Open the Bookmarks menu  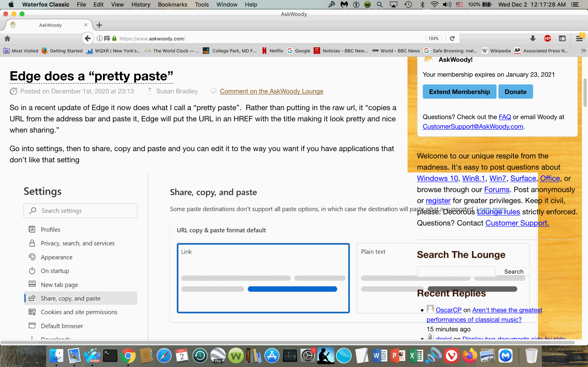172,5
